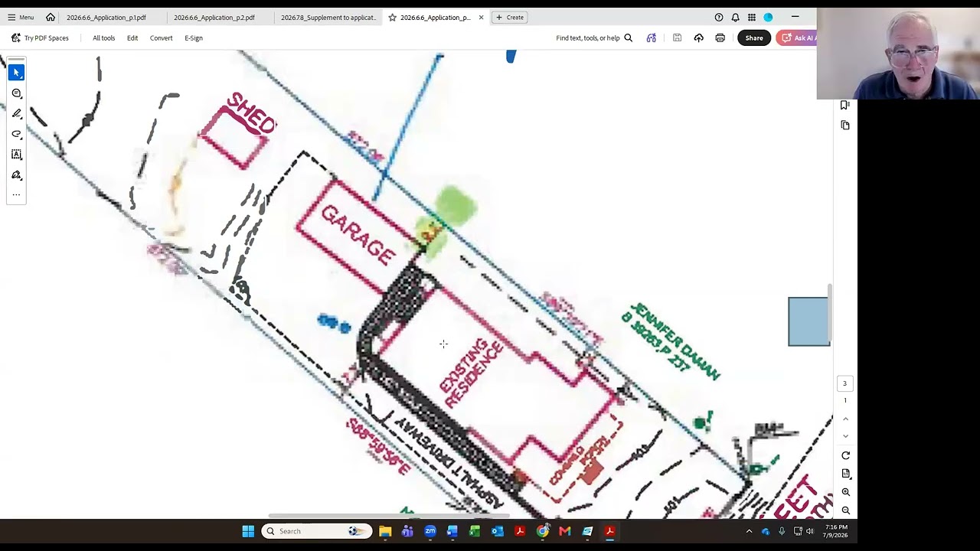Zoom out of the document
Image resolution: width=980 pixels, height=551 pixels.
(845, 510)
